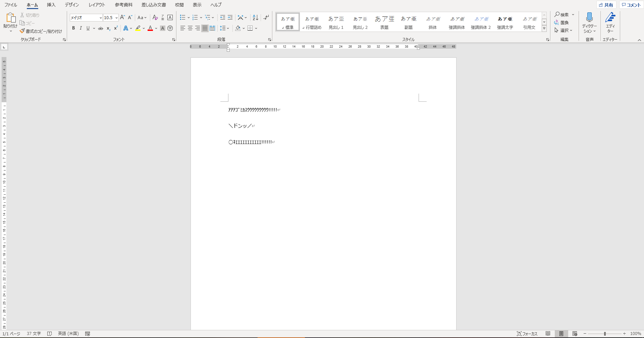Image resolution: width=644 pixels, height=338 pixels.
Task: Center align the paragraph
Action: pyautogui.click(x=190, y=28)
